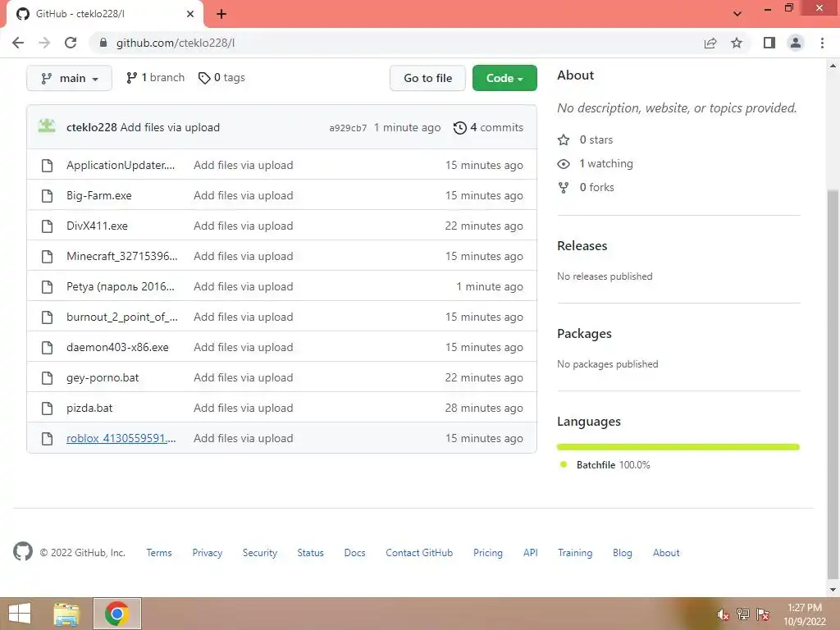The height and width of the screenshot is (630, 840).
Task: Open Windows Start button
Action: [20, 614]
